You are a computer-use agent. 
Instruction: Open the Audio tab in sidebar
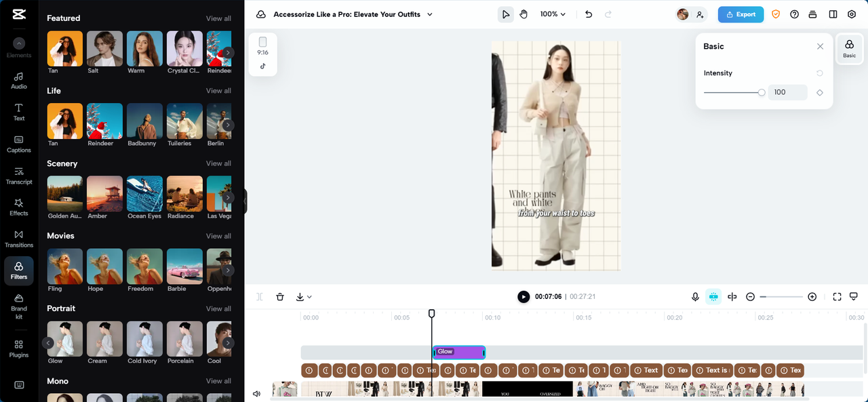19,81
